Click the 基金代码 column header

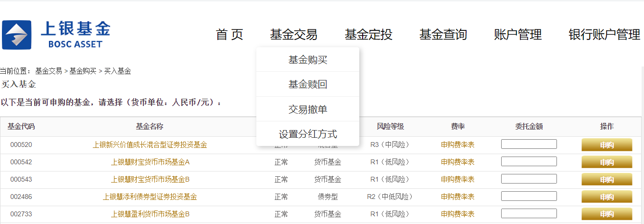click(x=21, y=127)
